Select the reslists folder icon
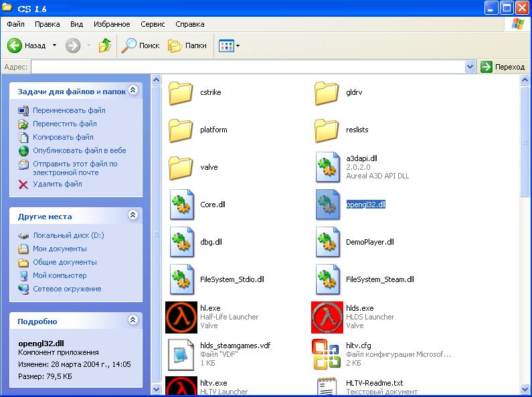The image size is (532, 397). click(x=327, y=130)
